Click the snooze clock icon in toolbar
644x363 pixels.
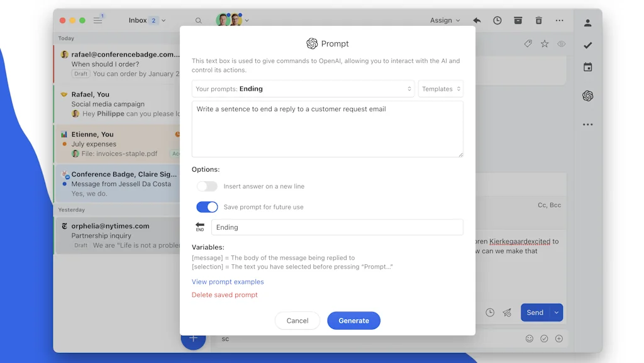coord(497,20)
